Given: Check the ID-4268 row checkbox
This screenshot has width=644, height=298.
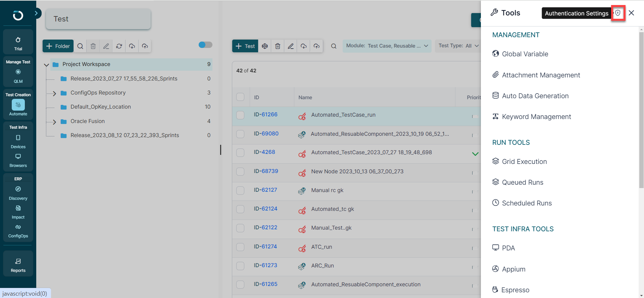Looking at the screenshot, I should pos(240,153).
